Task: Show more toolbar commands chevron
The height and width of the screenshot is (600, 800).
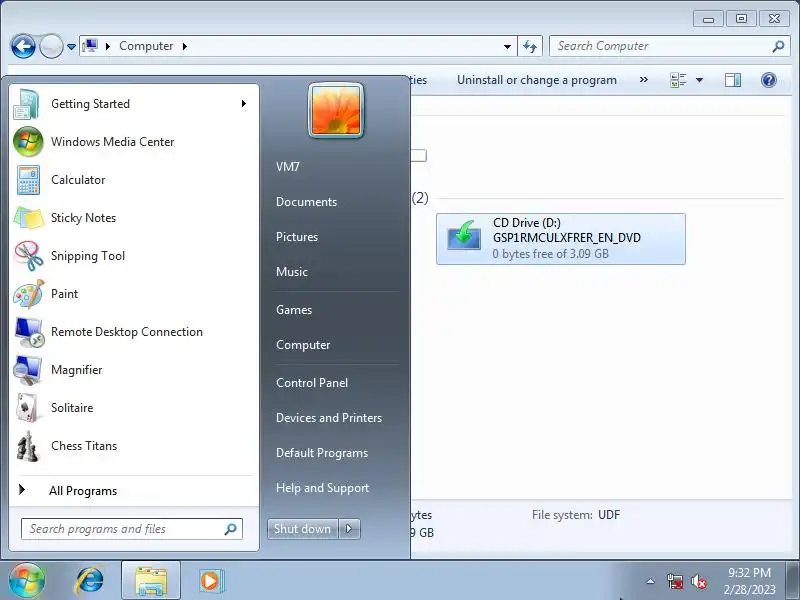Action: pyautogui.click(x=644, y=80)
